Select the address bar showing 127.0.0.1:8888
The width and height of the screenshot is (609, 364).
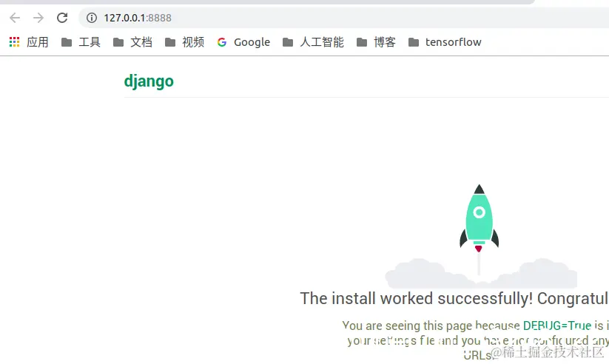(346, 18)
